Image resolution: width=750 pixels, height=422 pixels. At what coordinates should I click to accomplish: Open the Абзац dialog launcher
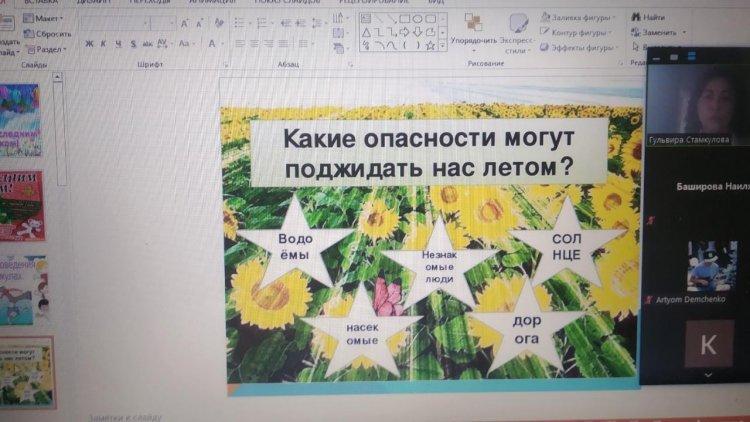pyautogui.click(x=351, y=64)
